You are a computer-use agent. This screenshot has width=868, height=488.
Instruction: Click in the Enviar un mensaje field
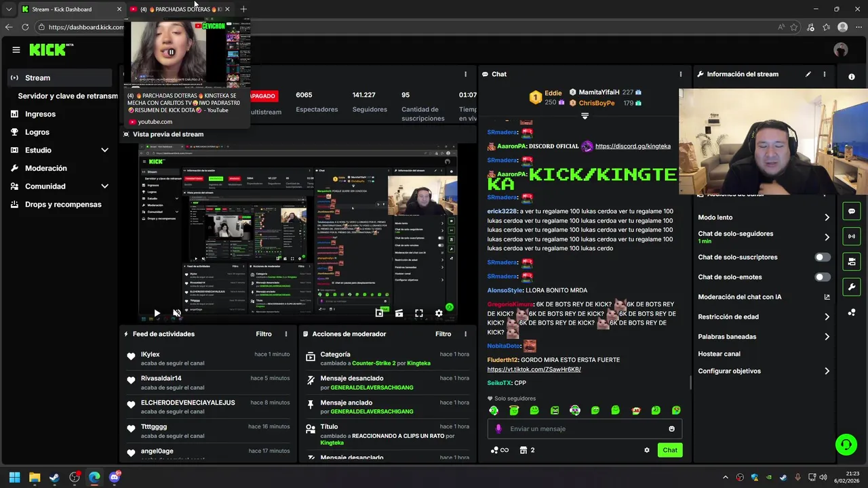[585, 428]
